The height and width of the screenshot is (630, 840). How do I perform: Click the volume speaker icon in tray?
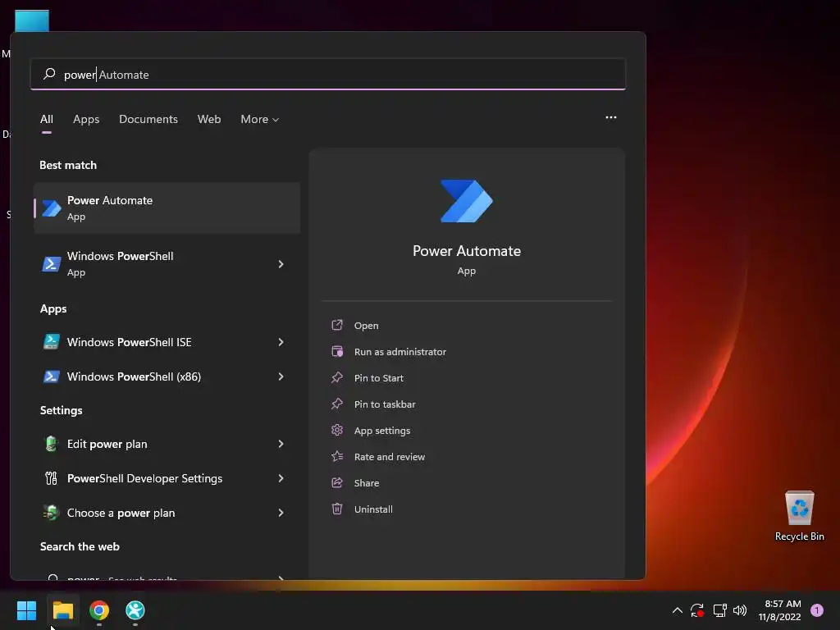(740, 610)
